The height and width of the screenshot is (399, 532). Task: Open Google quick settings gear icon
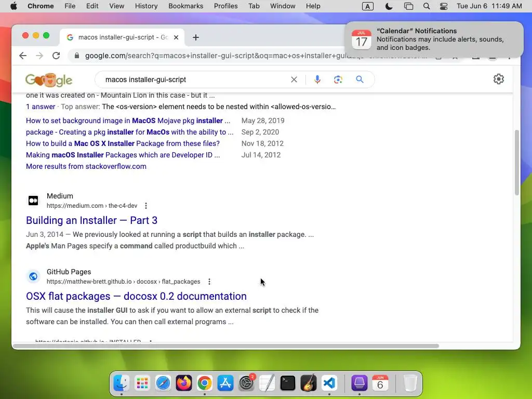(x=498, y=79)
